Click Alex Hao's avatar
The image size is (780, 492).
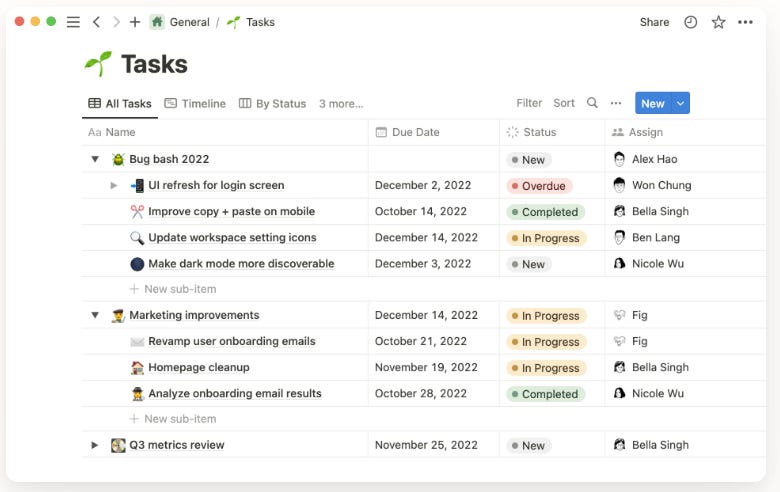coord(619,159)
